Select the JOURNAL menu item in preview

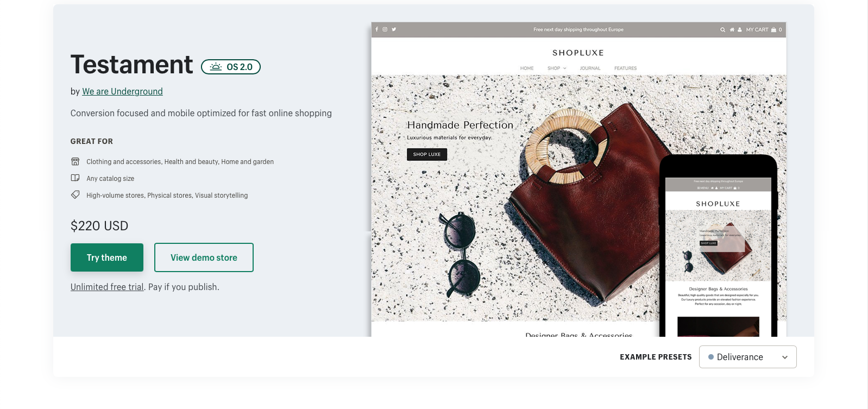pyautogui.click(x=590, y=68)
